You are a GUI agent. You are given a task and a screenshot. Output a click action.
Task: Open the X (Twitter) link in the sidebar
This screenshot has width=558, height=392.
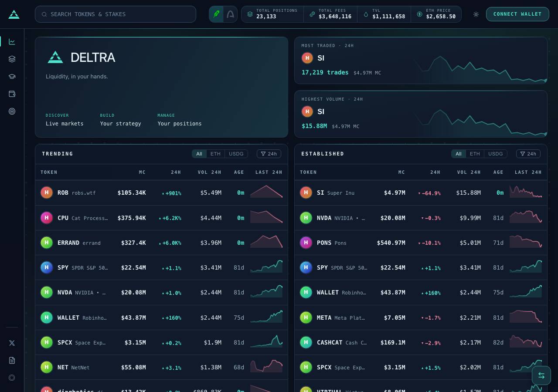tap(12, 343)
